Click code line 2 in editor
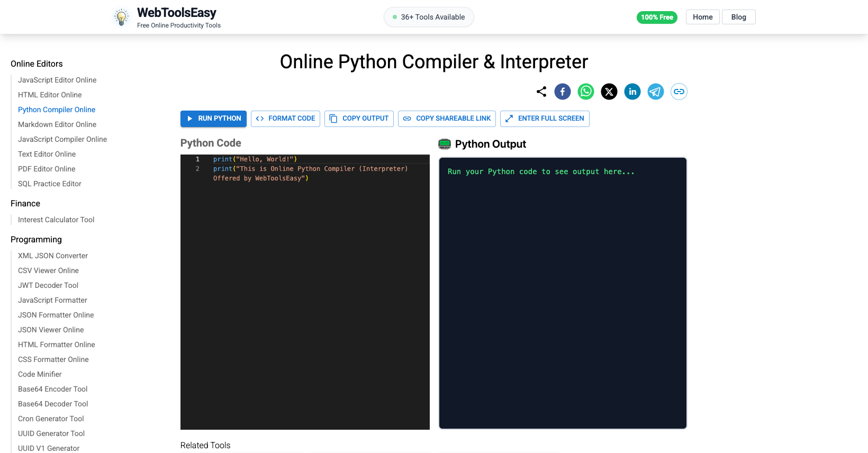The image size is (868, 453). [x=310, y=174]
